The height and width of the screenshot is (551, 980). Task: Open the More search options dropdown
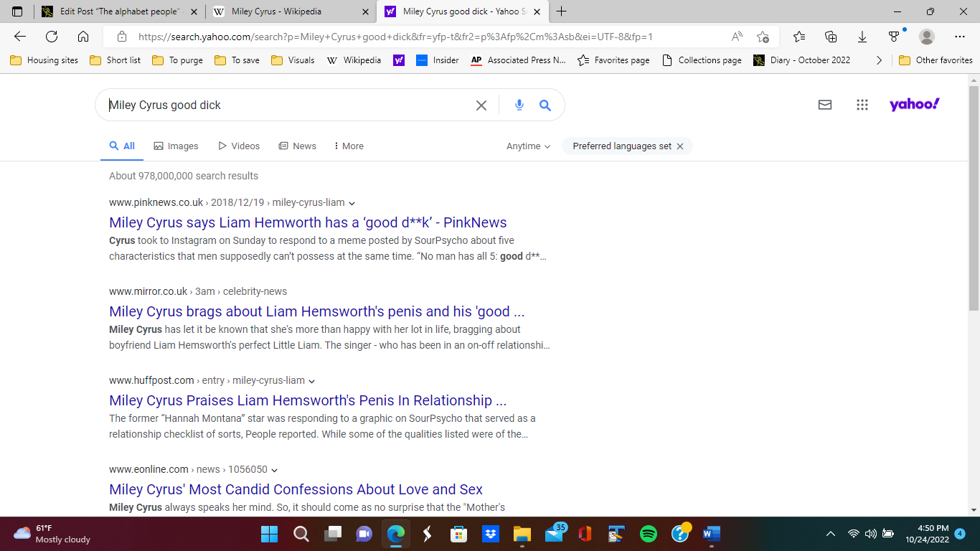pyautogui.click(x=349, y=146)
